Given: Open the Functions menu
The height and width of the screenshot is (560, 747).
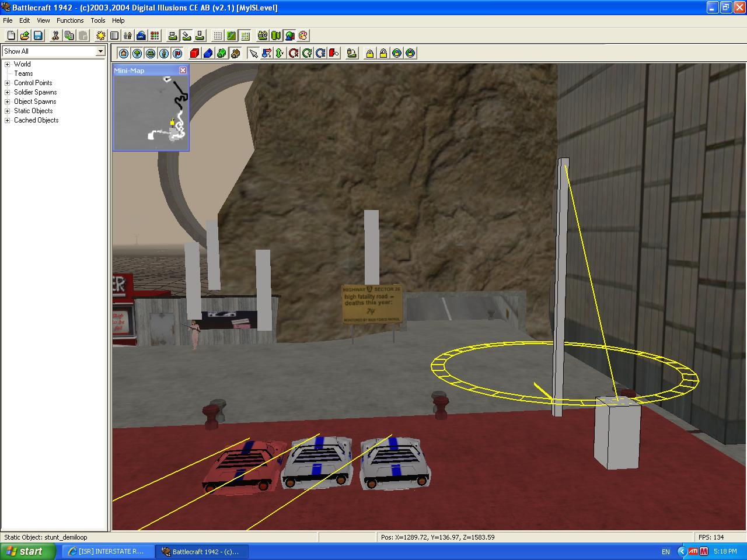Looking at the screenshot, I should pos(70,20).
